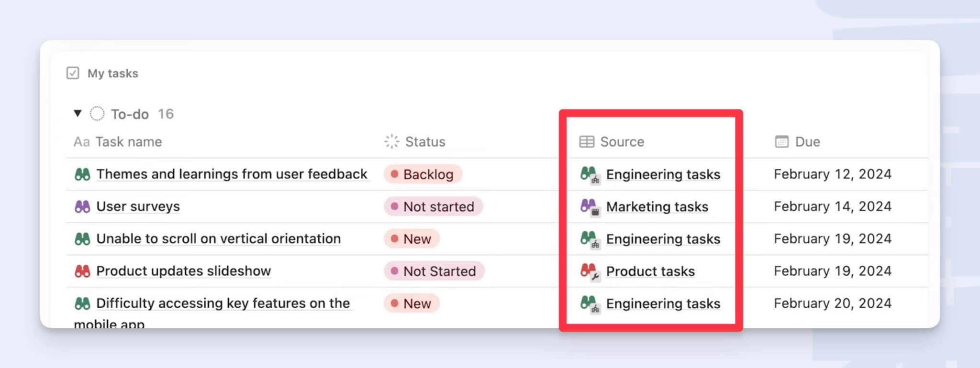
Task: Open the Task name column header menu
Action: [128, 142]
